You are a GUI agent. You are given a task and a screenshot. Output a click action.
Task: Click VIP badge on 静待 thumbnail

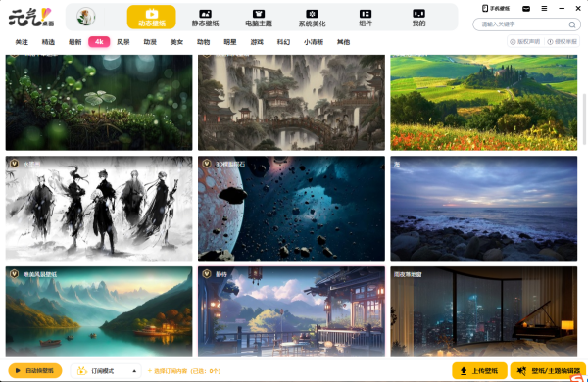click(x=207, y=274)
